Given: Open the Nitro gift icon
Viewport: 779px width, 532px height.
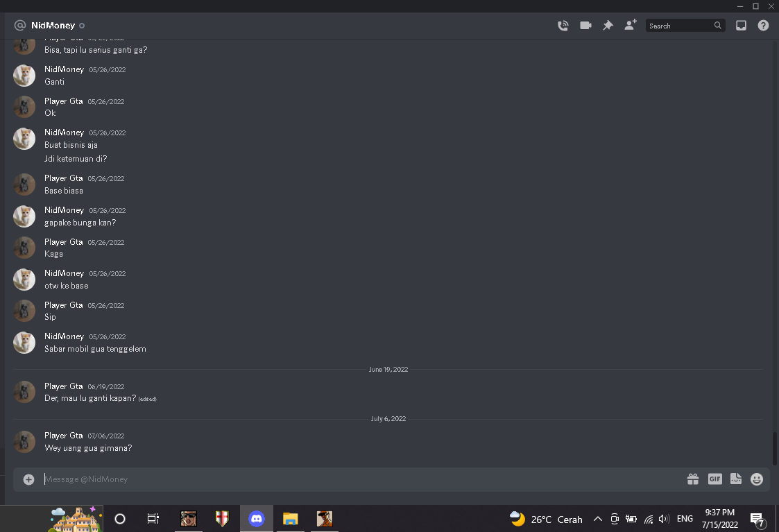Looking at the screenshot, I should [692, 479].
